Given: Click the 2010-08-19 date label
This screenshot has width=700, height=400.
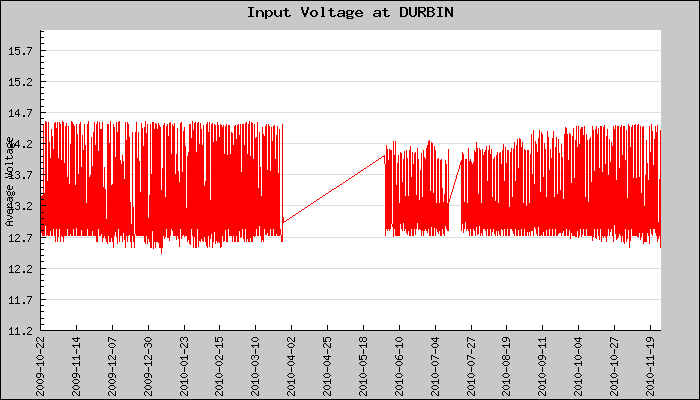Looking at the screenshot, I should (x=507, y=367).
